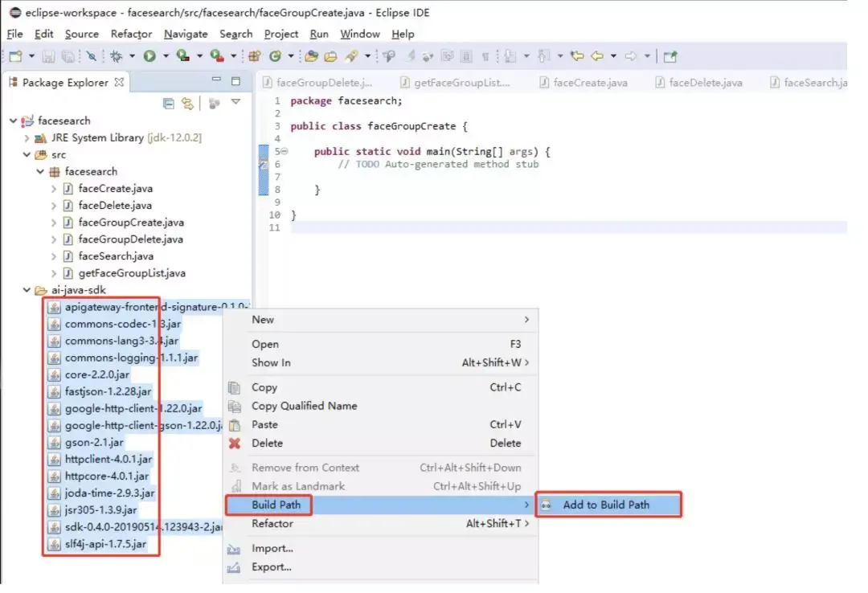This screenshot has width=868, height=593.
Task: Select gson-2.1.jar in the tree
Action: pyautogui.click(x=94, y=443)
